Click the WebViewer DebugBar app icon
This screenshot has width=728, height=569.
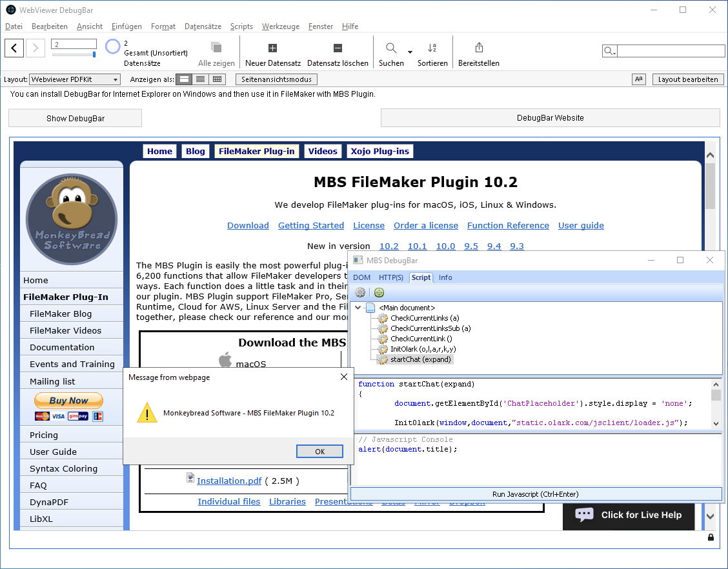click(11, 10)
